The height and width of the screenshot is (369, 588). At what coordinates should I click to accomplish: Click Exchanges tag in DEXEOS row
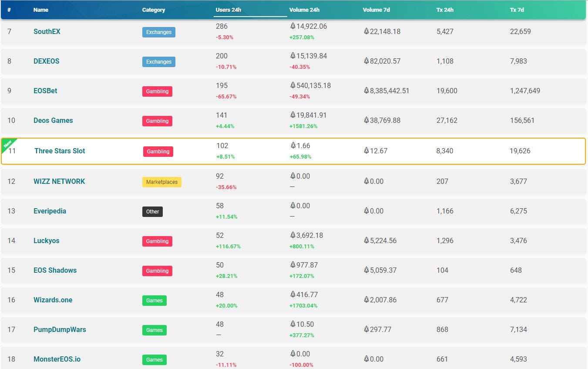point(159,62)
